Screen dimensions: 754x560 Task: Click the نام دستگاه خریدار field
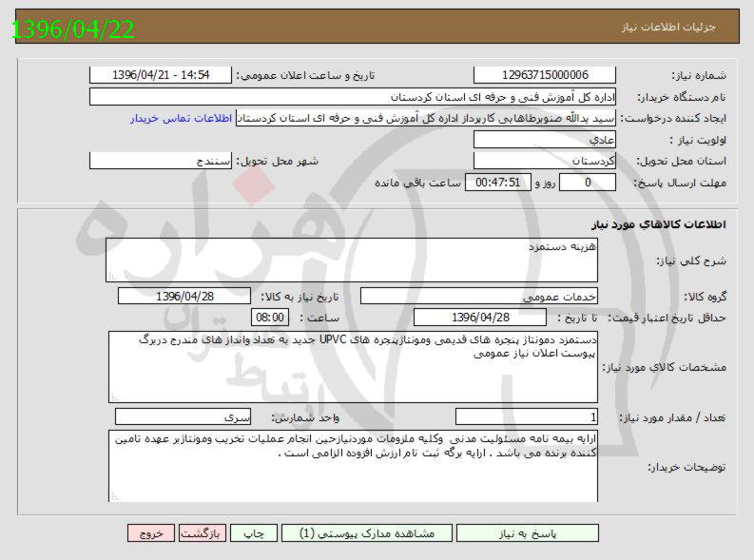tap(352, 97)
